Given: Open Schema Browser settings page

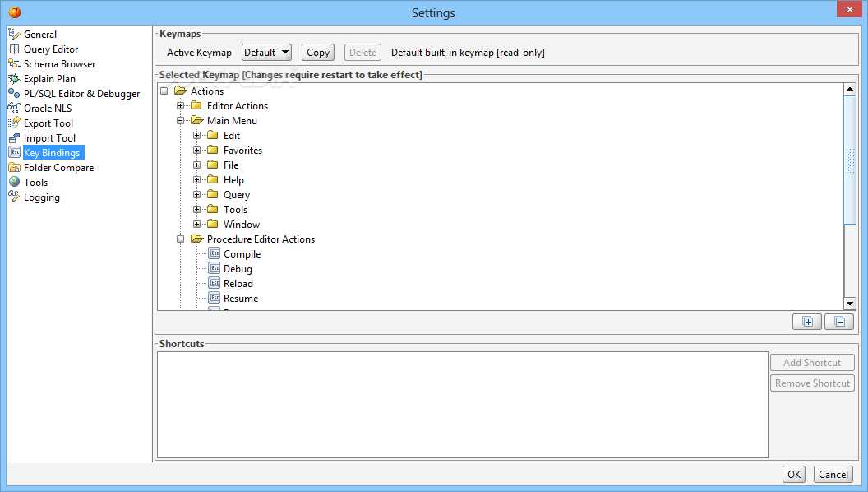Looking at the screenshot, I should (x=59, y=63).
